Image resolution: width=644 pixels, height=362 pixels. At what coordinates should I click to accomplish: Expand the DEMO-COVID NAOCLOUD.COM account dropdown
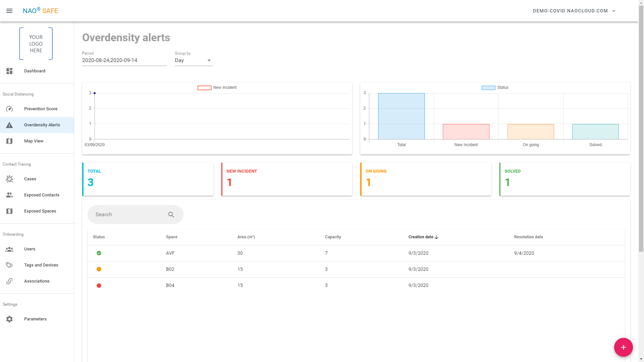pos(574,11)
